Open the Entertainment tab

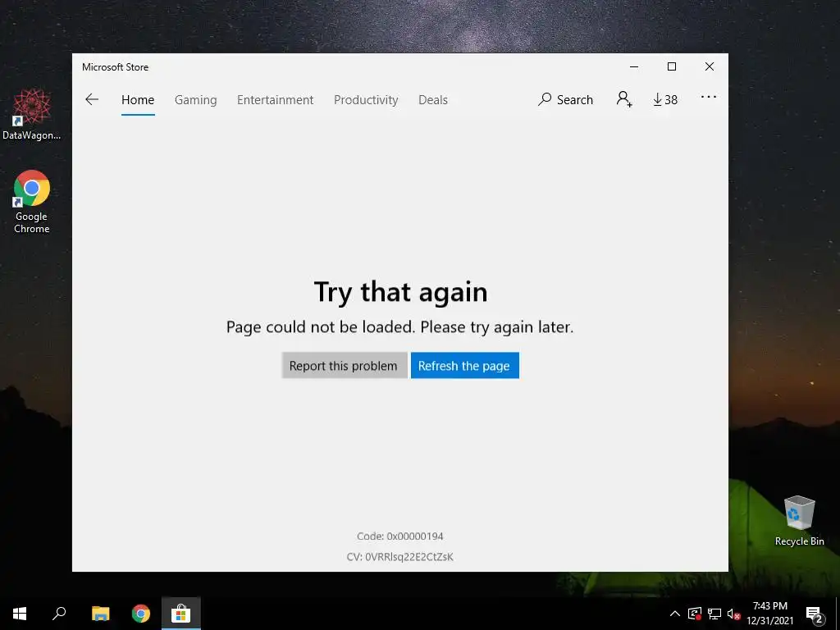coord(276,99)
